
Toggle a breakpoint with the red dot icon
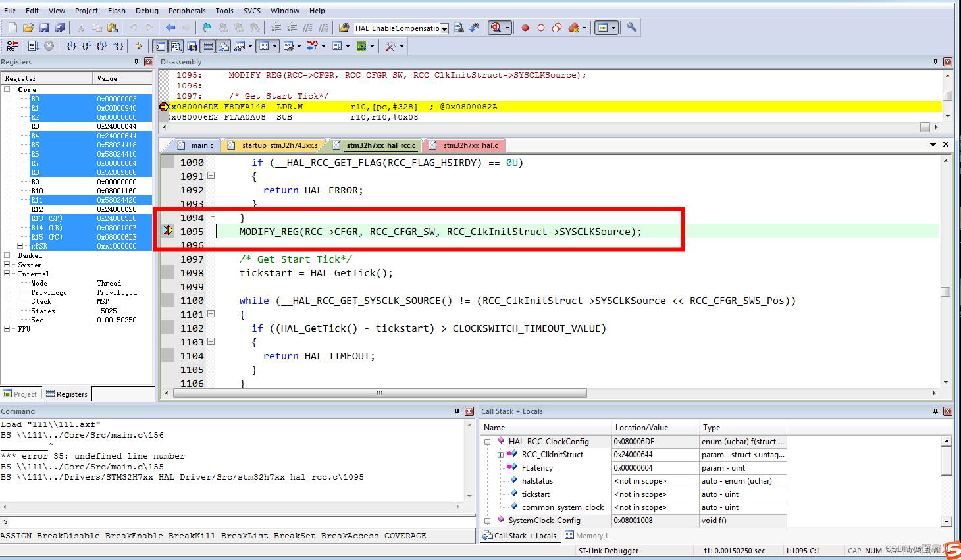click(x=525, y=28)
